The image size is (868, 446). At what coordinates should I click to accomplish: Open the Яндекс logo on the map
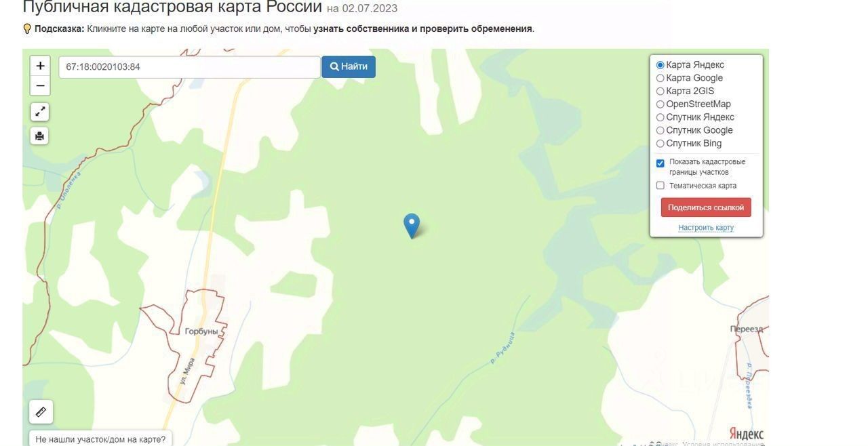pyautogui.click(x=746, y=434)
